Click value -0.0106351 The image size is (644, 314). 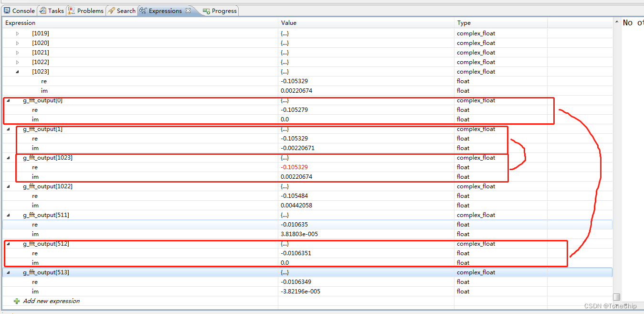(x=296, y=253)
